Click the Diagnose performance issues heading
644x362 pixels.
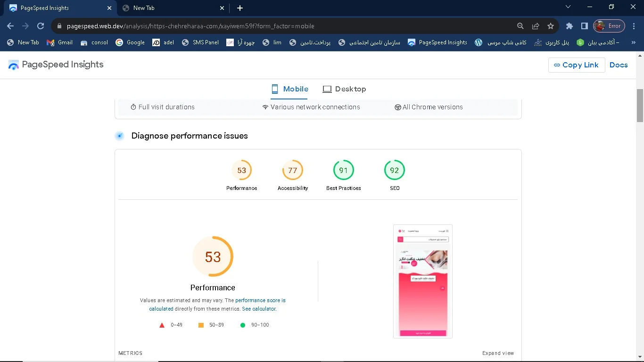pyautogui.click(x=190, y=136)
